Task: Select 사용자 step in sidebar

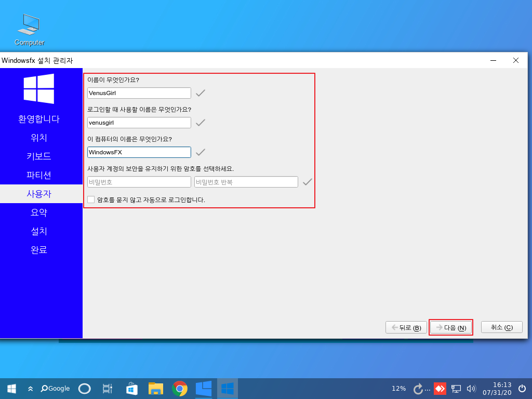Action: point(39,194)
